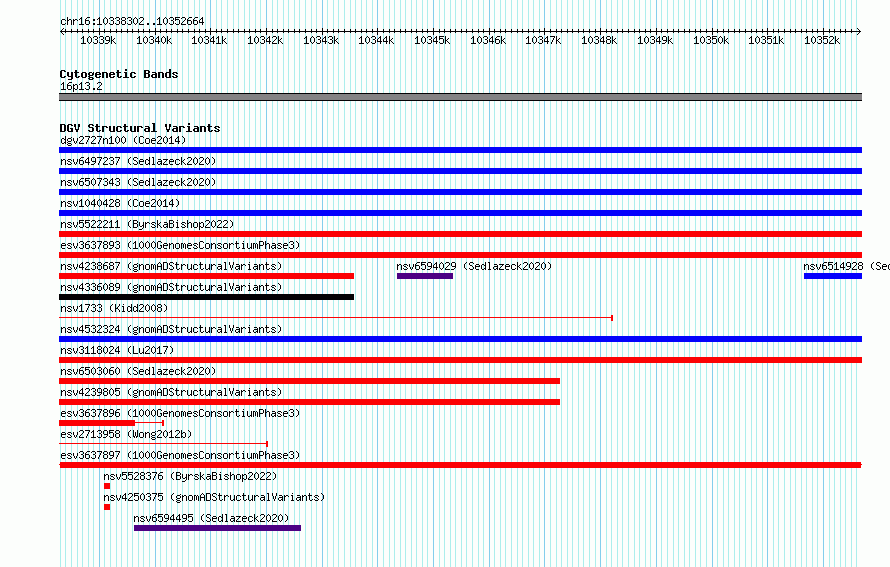The width and height of the screenshot is (890, 567).
Task: Click the purple nsv6594029 (Sedlazeck2020) bar
Action: point(425,276)
